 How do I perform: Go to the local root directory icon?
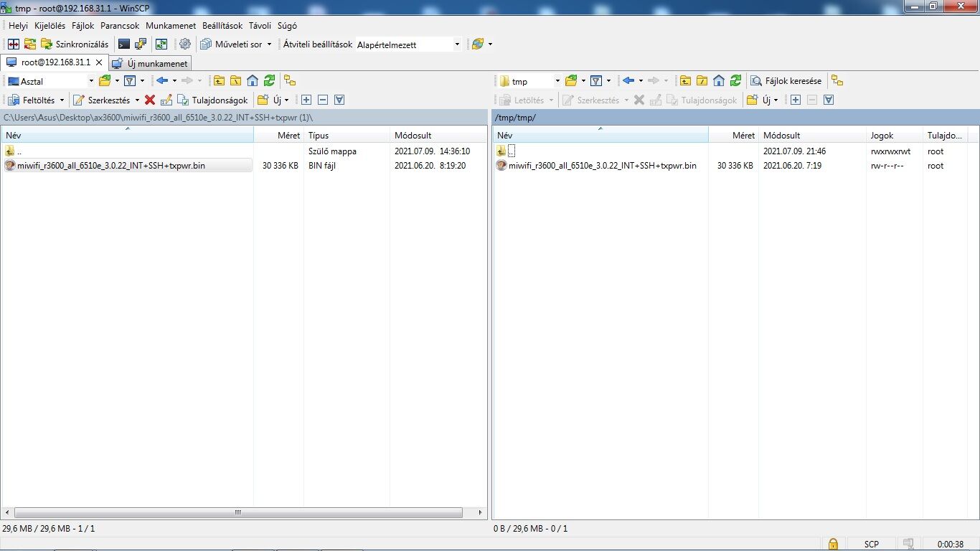(x=235, y=81)
